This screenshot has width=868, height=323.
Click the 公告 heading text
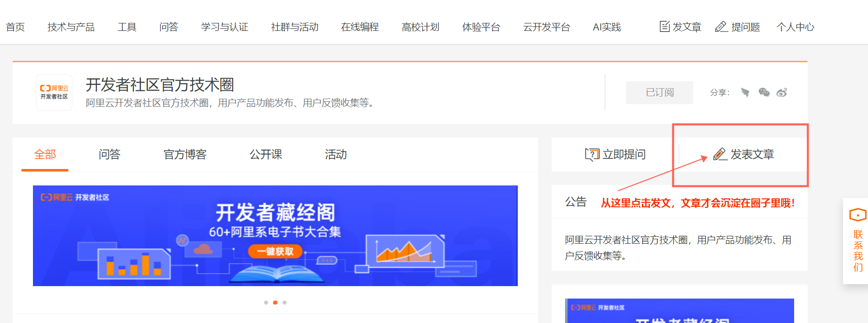[576, 202]
